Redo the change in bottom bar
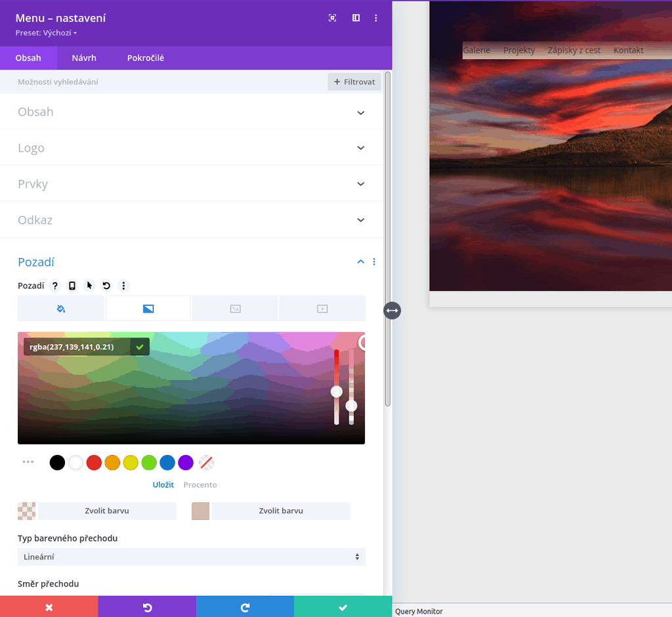The image size is (672, 617). point(245,607)
